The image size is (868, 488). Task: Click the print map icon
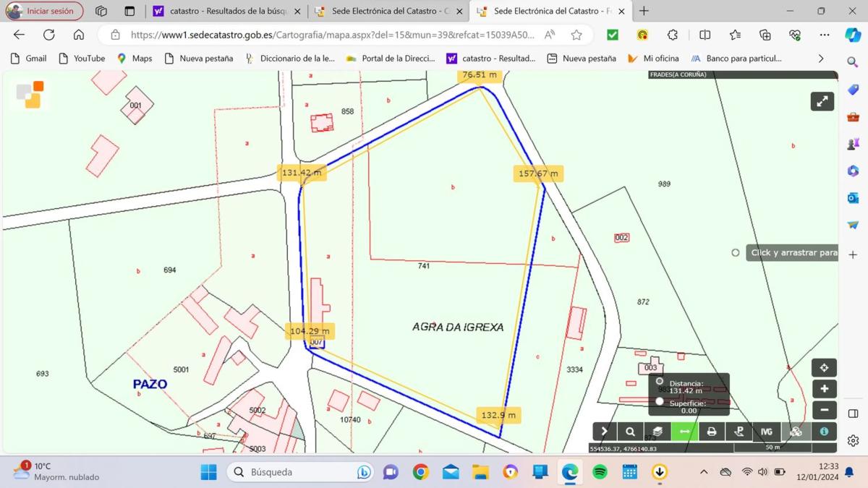click(712, 432)
